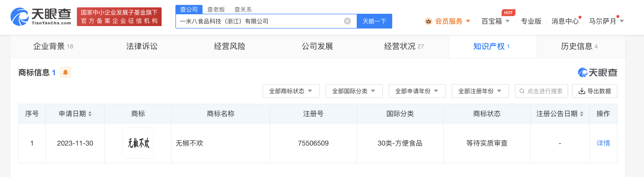Click the VIP crown icon
The width and height of the screenshot is (644, 177).
[x=428, y=21]
